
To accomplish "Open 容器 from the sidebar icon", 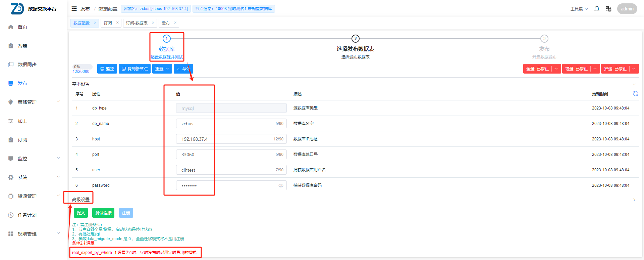I will tap(11, 46).
